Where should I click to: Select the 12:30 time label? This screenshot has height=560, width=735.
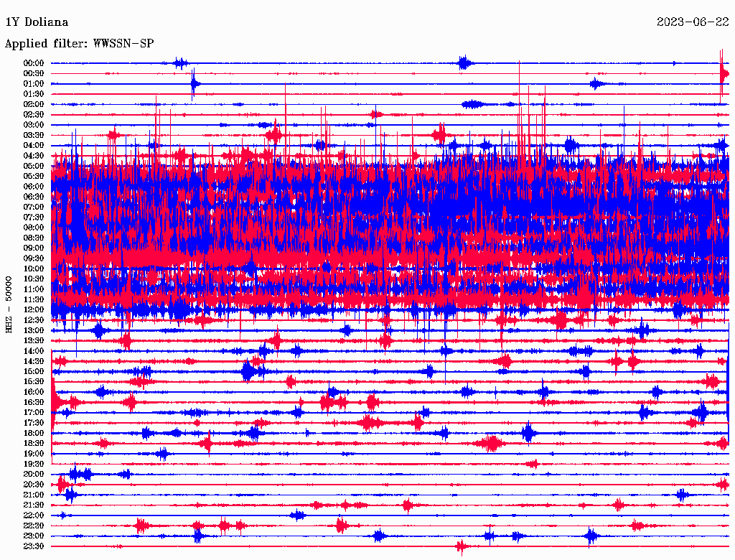pyautogui.click(x=34, y=320)
